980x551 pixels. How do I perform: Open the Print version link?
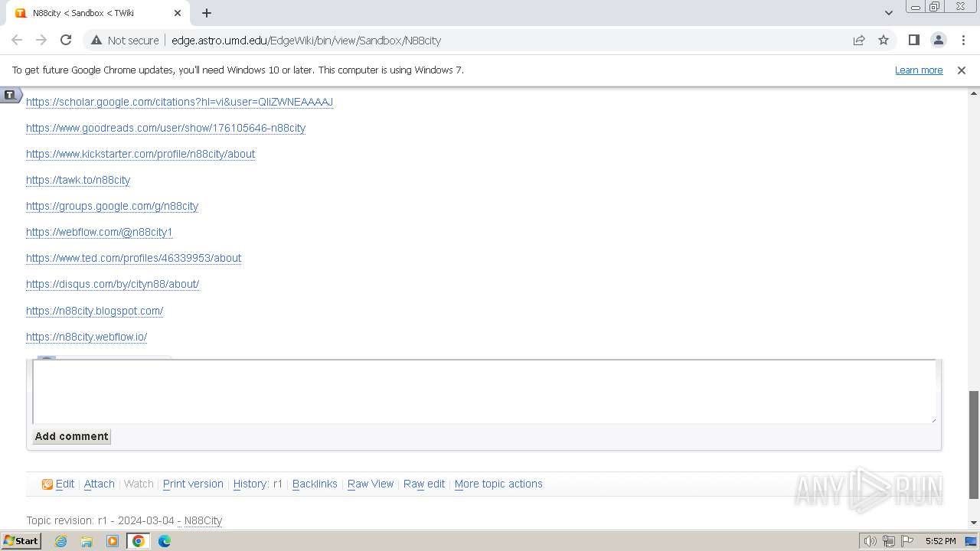tap(193, 484)
